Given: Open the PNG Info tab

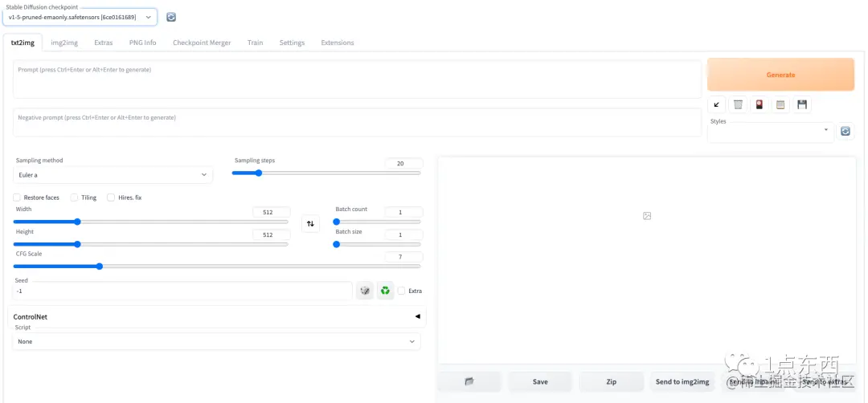Looking at the screenshot, I should pyautogui.click(x=143, y=43).
